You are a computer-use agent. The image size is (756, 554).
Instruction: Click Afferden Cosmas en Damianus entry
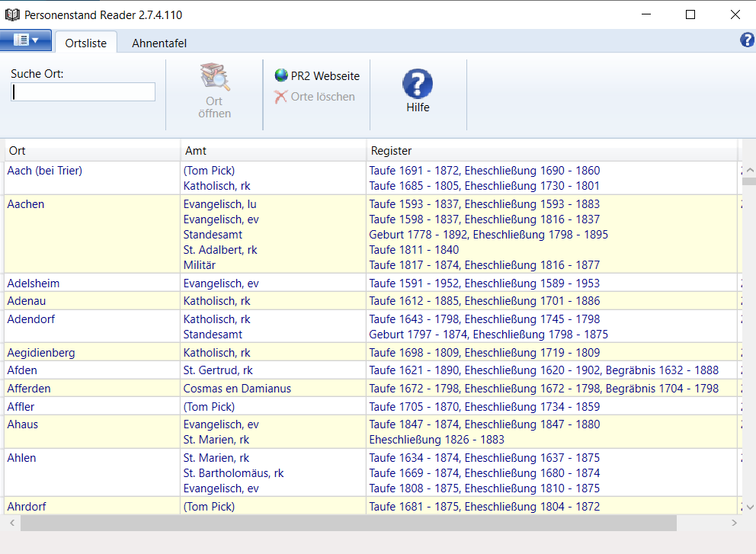click(237, 389)
